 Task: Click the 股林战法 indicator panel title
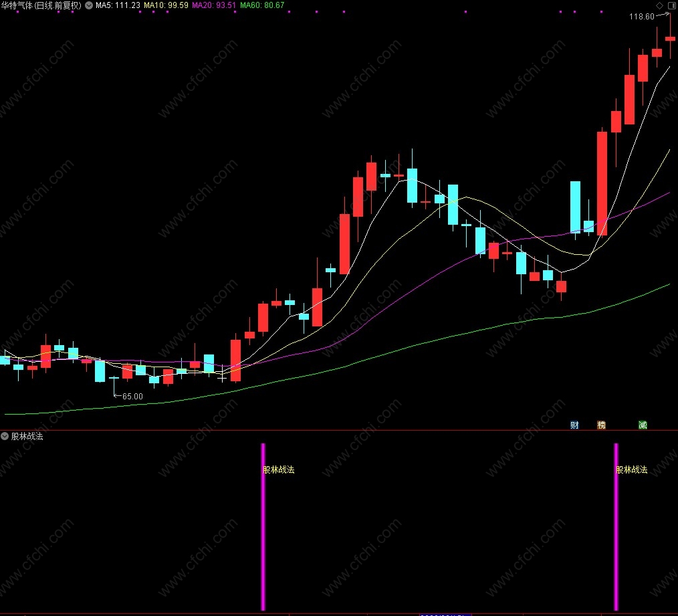click(27, 436)
